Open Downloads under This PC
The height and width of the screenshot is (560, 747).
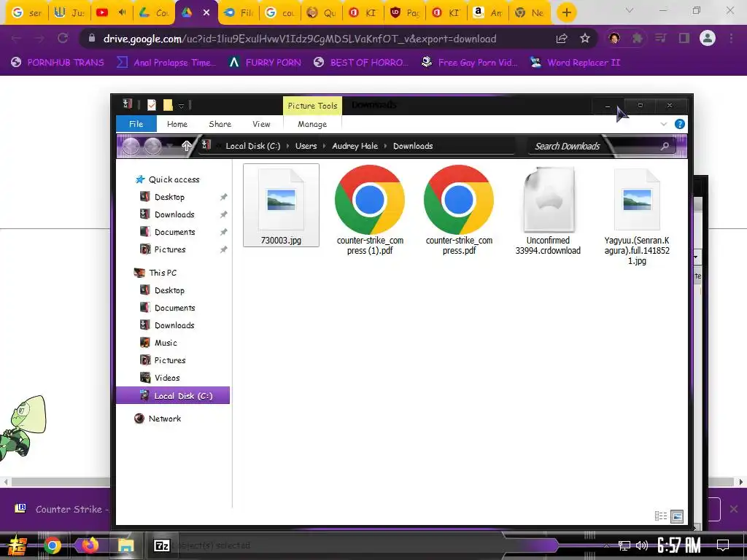point(174,325)
